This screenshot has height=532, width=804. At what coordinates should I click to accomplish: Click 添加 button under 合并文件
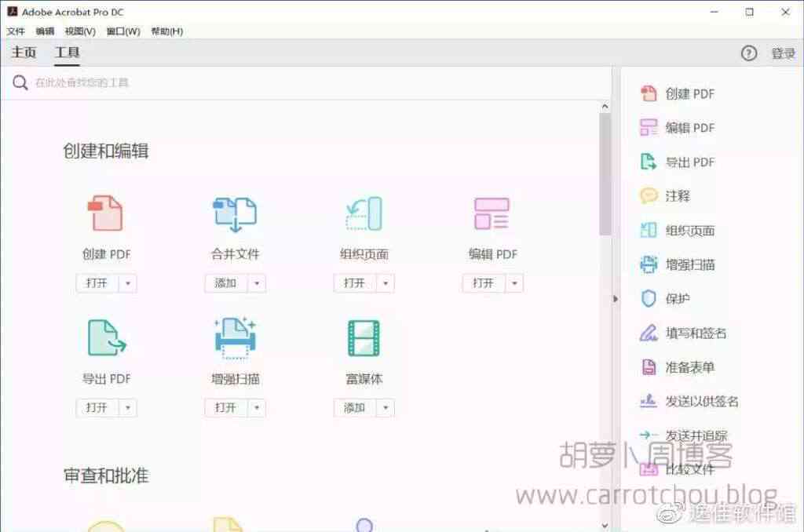point(226,283)
